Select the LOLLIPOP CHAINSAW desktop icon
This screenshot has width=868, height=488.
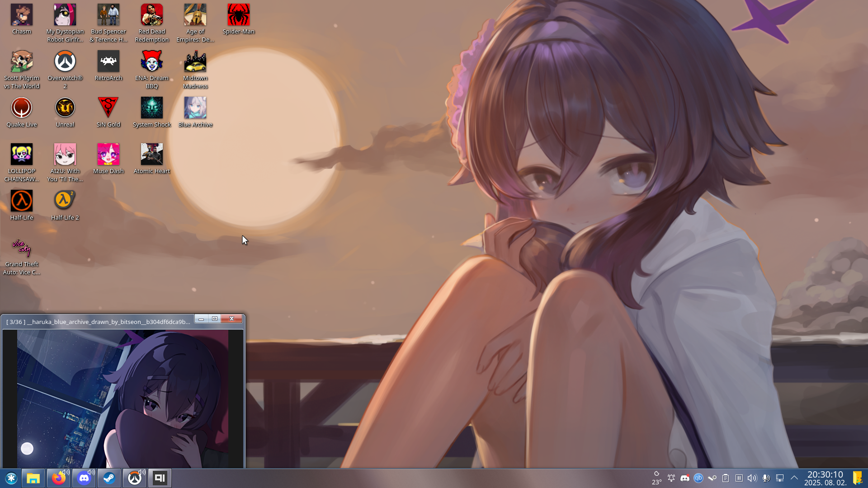pos(22,163)
